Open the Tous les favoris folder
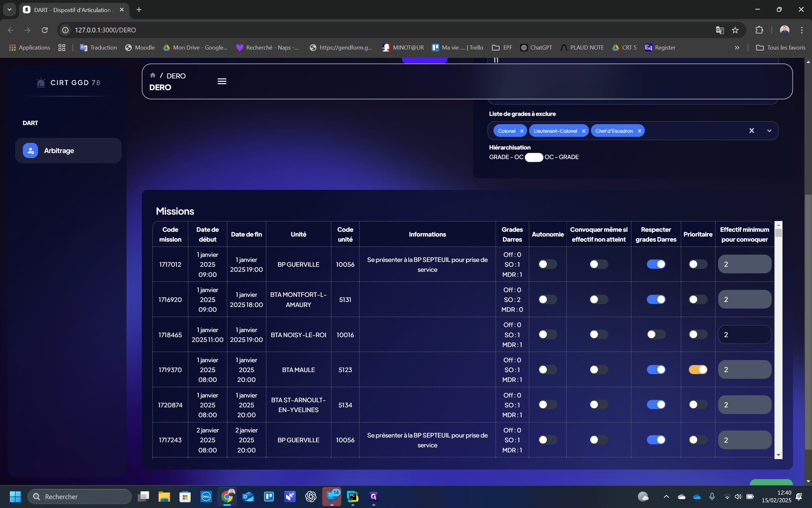This screenshot has width=812, height=508. click(781, 47)
